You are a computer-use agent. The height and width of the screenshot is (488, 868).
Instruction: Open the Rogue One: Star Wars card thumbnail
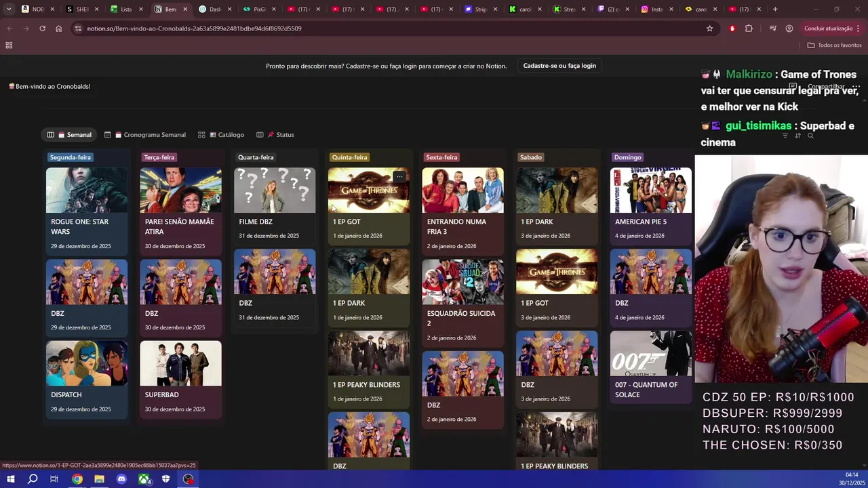pyautogui.click(x=87, y=190)
